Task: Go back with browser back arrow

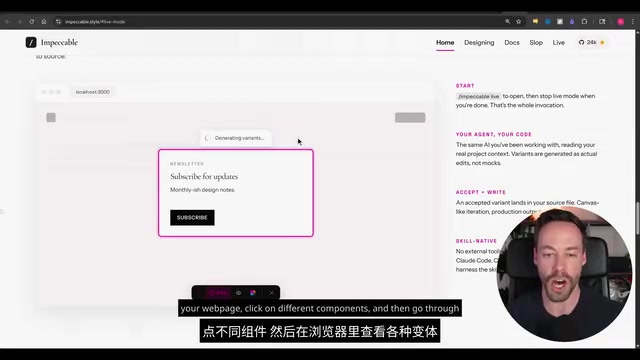Action: point(7,22)
